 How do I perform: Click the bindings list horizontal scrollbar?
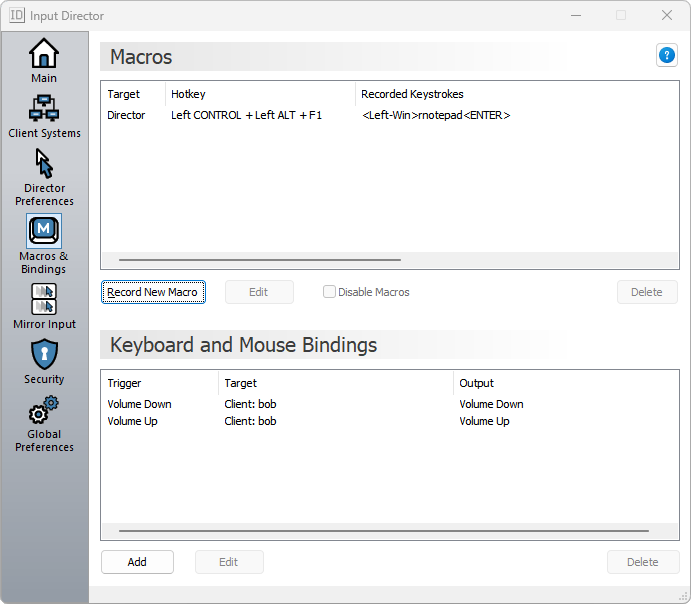pyautogui.click(x=383, y=531)
